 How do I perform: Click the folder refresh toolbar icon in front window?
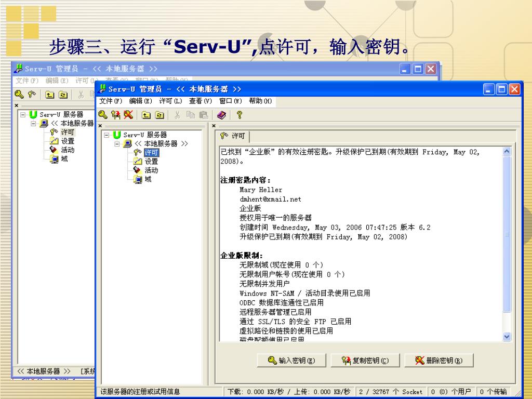pos(159,115)
